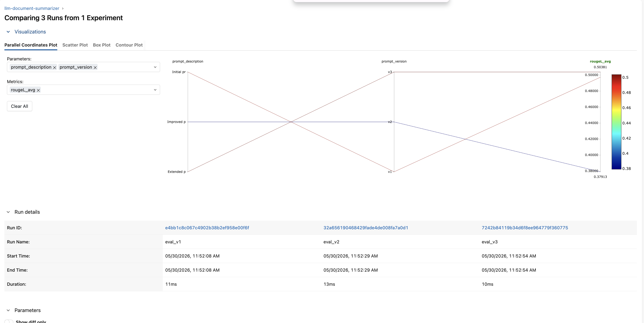The image size is (644, 323).
Task: Click the 11ms duration value
Action: 171,284
